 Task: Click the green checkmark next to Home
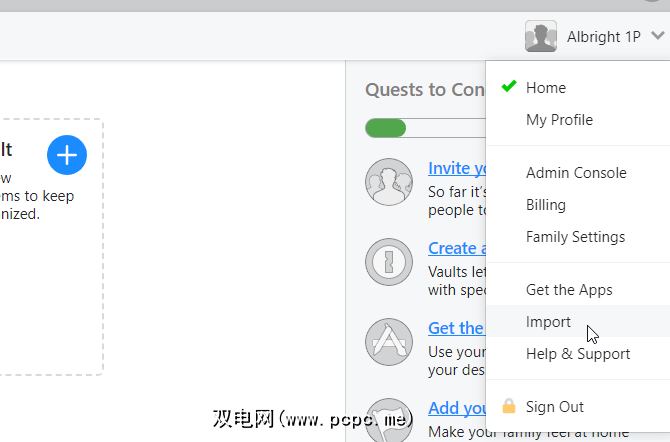coord(508,87)
